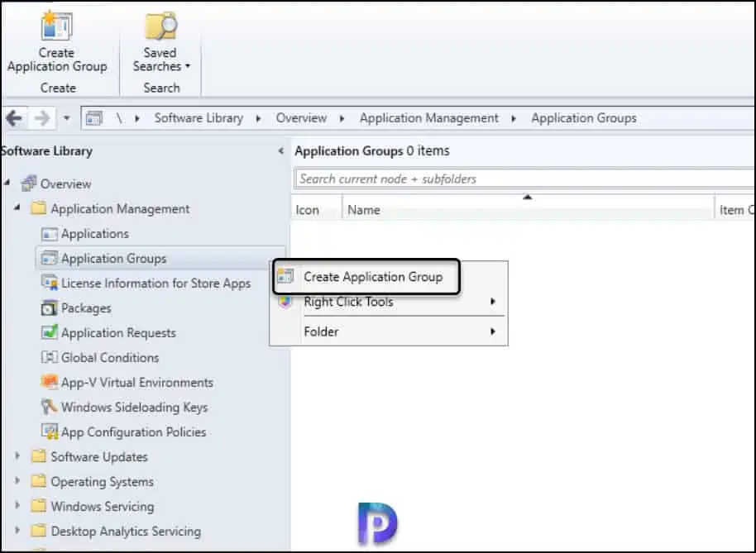
Task: Go back with the back arrow
Action: pos(14,118)
